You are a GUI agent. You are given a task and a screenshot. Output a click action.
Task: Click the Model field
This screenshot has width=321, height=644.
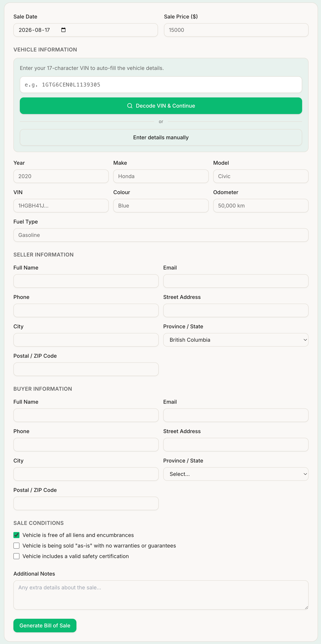(261, 176)
